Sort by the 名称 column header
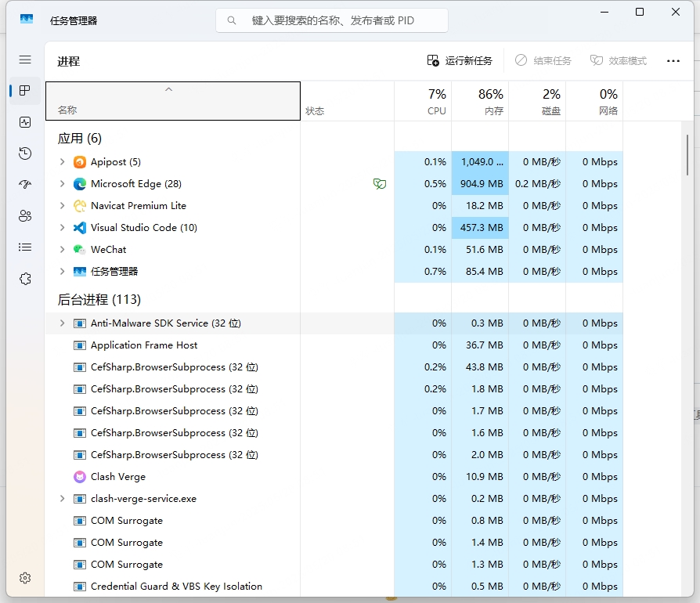700x603 pixels. coord(173,101)
